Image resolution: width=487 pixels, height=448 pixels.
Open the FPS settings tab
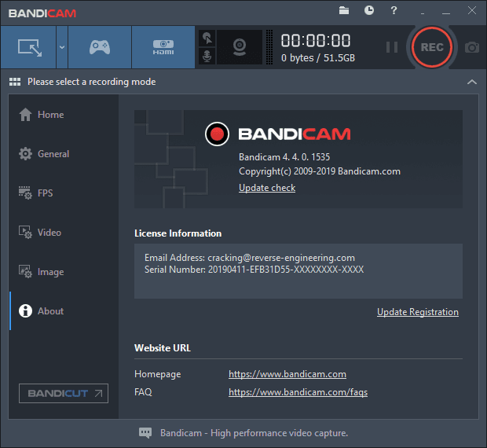64,193
